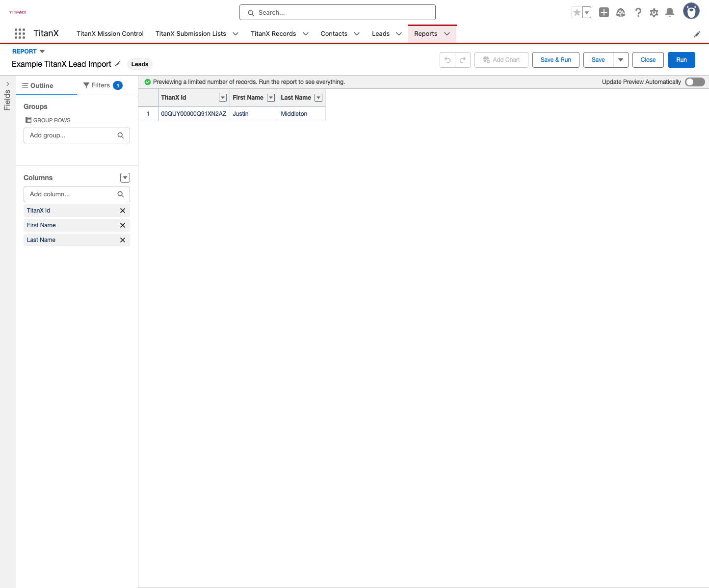Click the Save & Run button
Image resolution: width=709 pixels, height=588 pixels.
click(x=556, y=60)
